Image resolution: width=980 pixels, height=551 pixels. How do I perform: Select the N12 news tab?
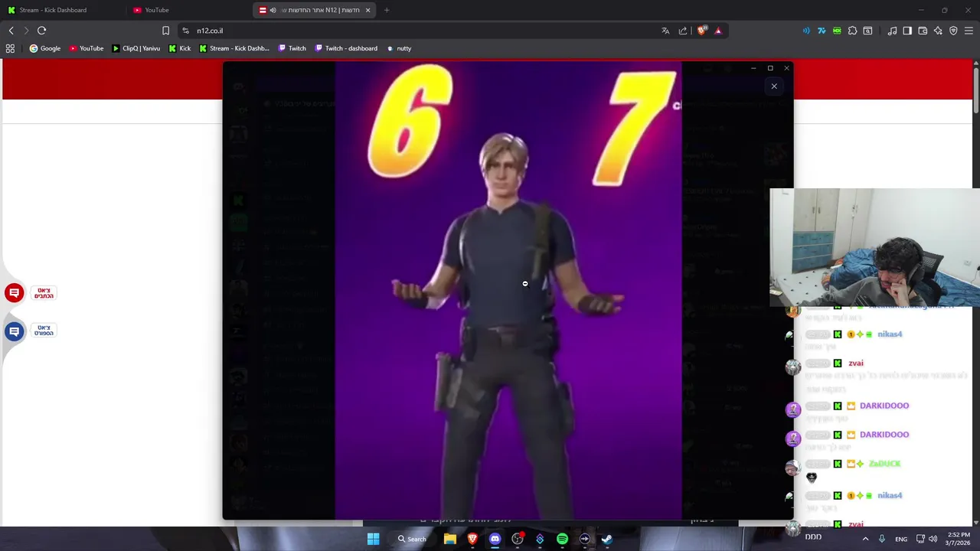314,10
